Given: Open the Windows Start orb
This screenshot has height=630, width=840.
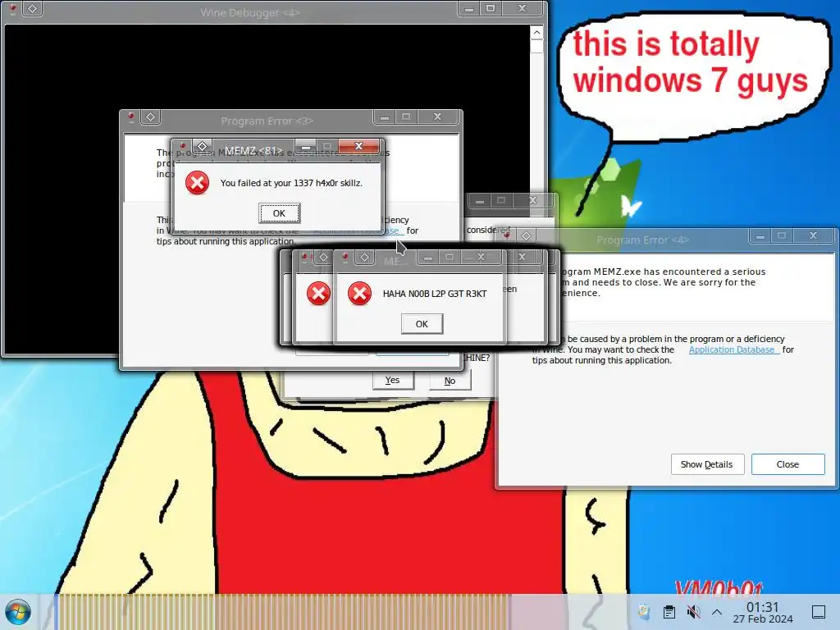Looking at the screenshot, I should click(x=18, y=612).
